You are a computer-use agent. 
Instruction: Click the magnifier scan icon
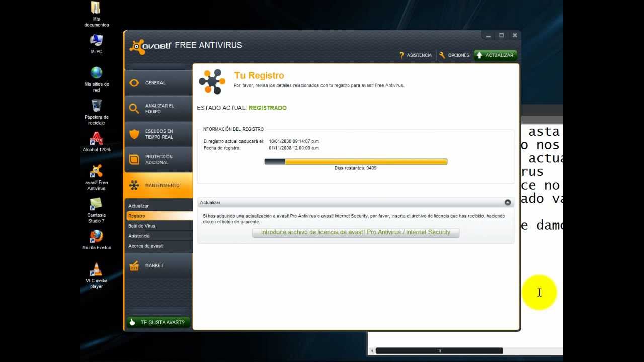tap(134, 109)
